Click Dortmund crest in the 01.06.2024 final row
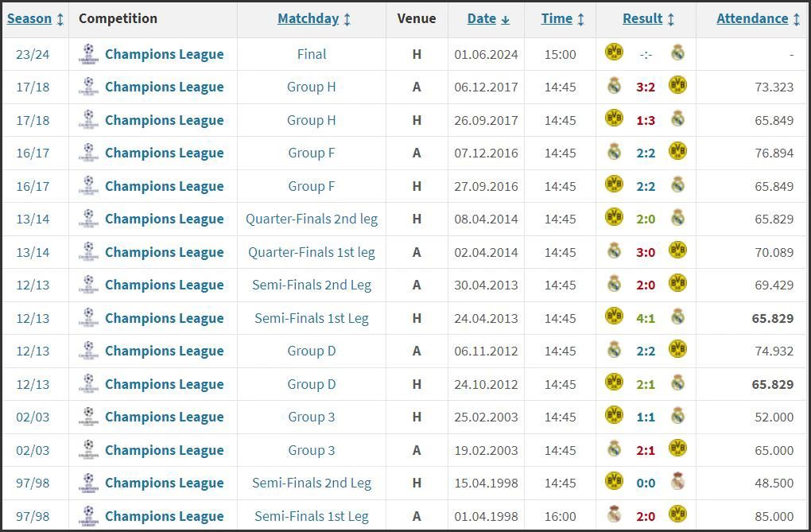The width and height of the screenshot is (811, 532). (x=614, y=53)
